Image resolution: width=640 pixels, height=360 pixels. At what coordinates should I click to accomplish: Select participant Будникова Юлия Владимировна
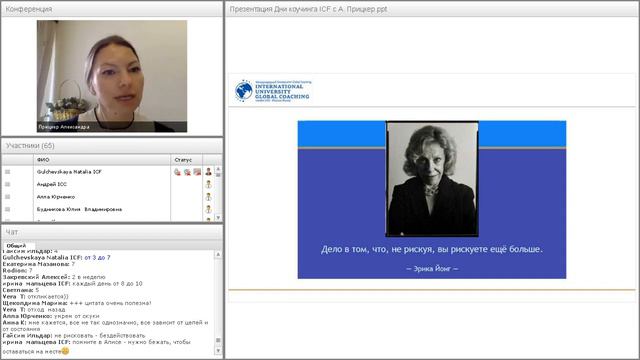(79, 209)
